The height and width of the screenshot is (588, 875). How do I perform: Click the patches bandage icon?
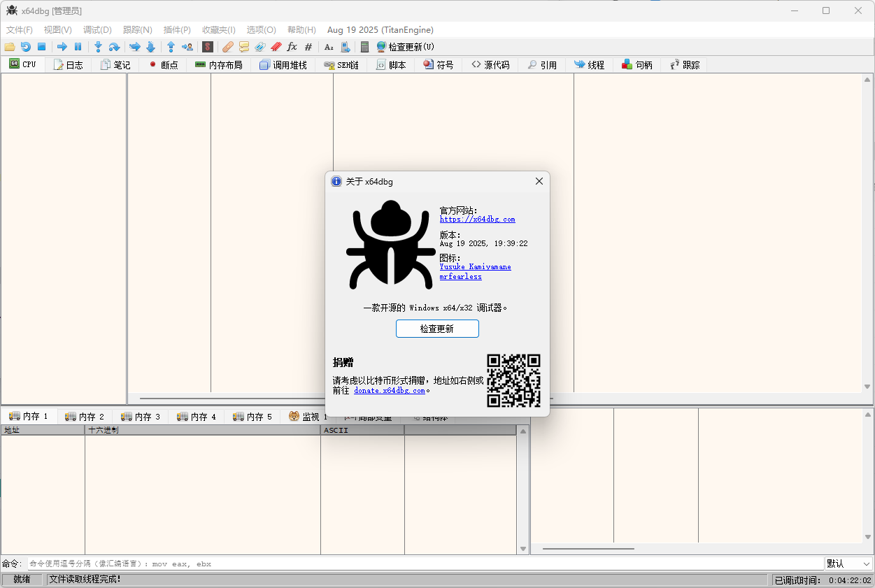pos(227,47)
